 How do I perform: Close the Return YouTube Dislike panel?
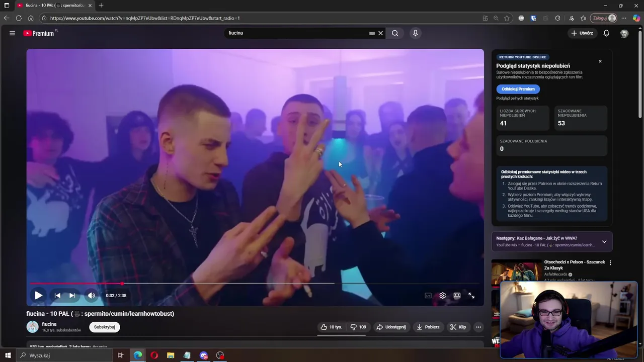(x=600, y=61)
